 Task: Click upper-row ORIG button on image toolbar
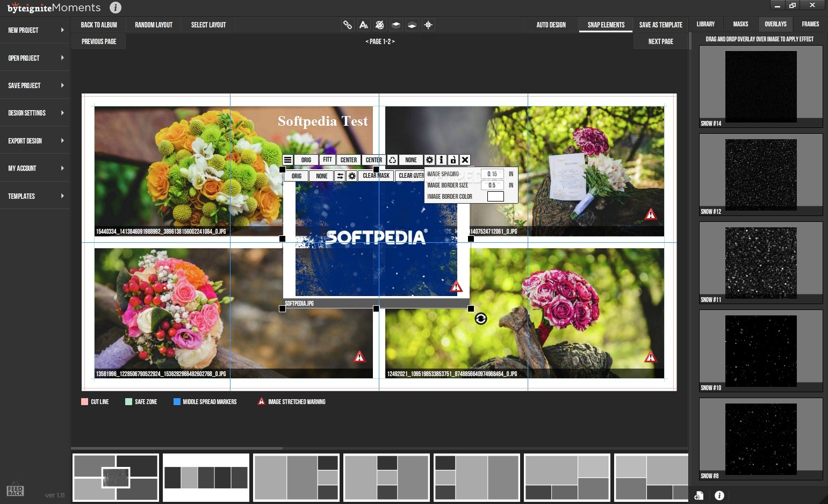point(306,160)
